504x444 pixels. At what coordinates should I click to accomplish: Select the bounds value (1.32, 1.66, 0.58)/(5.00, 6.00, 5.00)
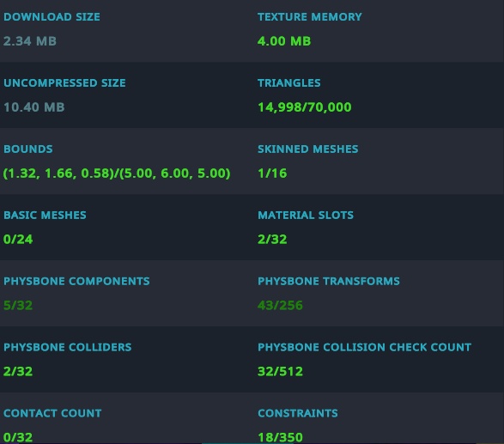tap(117, 173)
